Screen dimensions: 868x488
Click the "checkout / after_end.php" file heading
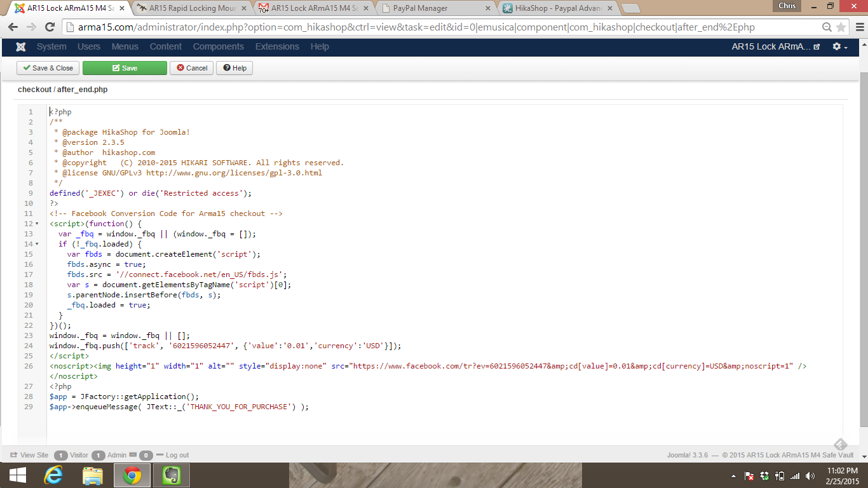tap(63, 90)
